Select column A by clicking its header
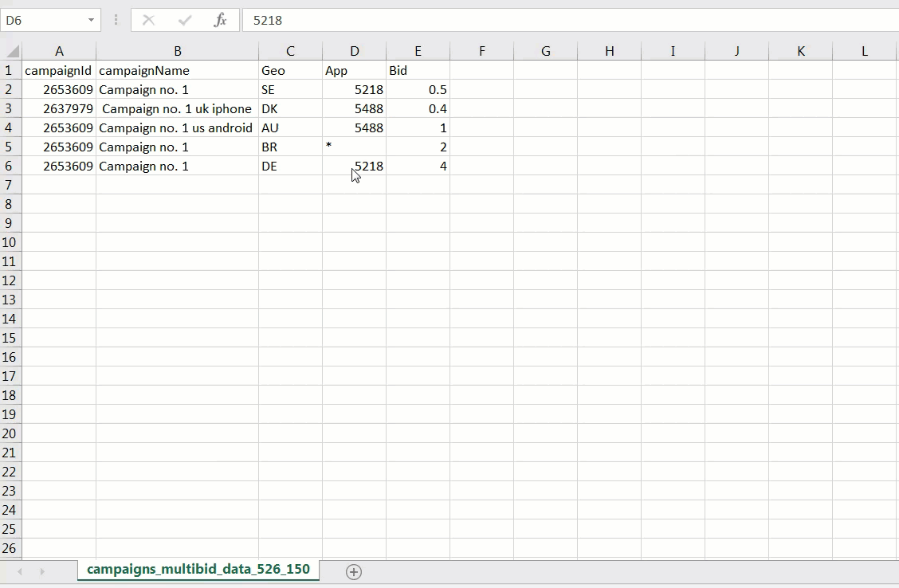Image resolution: width=899 pixels, height=588 pixels. 59,51
